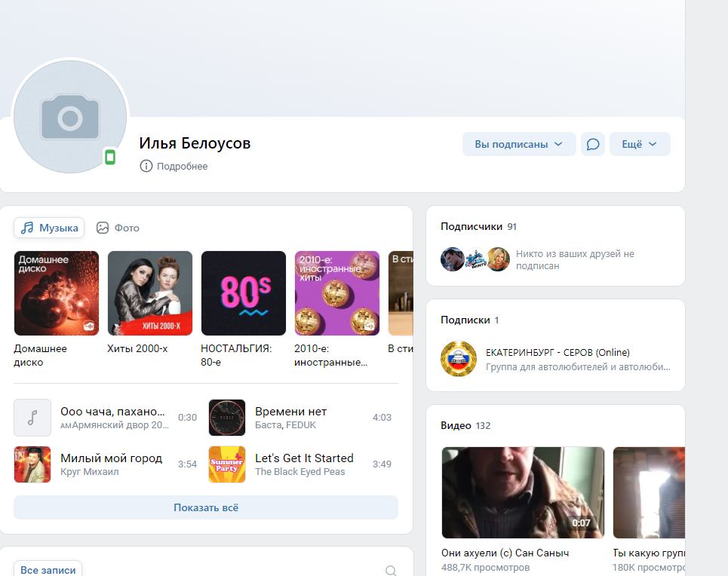Click video title Они ахуели (с) Сан Саныч
The image size is (728, 576).
point(505,553)
